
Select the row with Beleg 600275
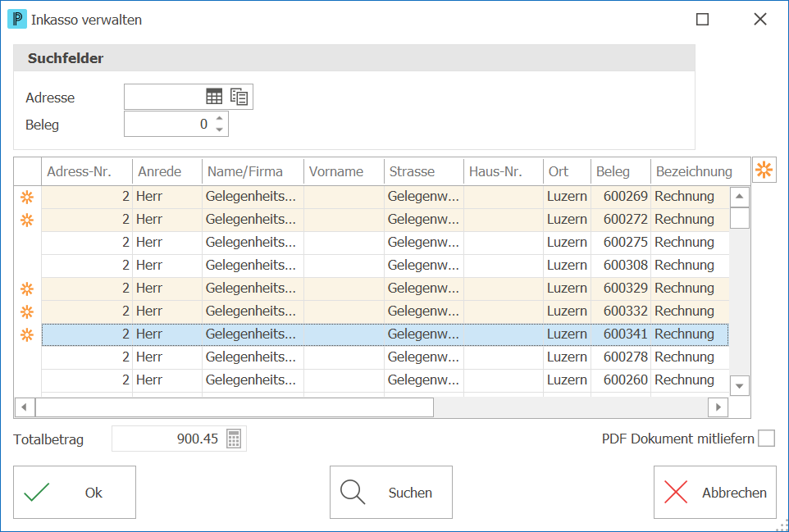pos(385,243)
